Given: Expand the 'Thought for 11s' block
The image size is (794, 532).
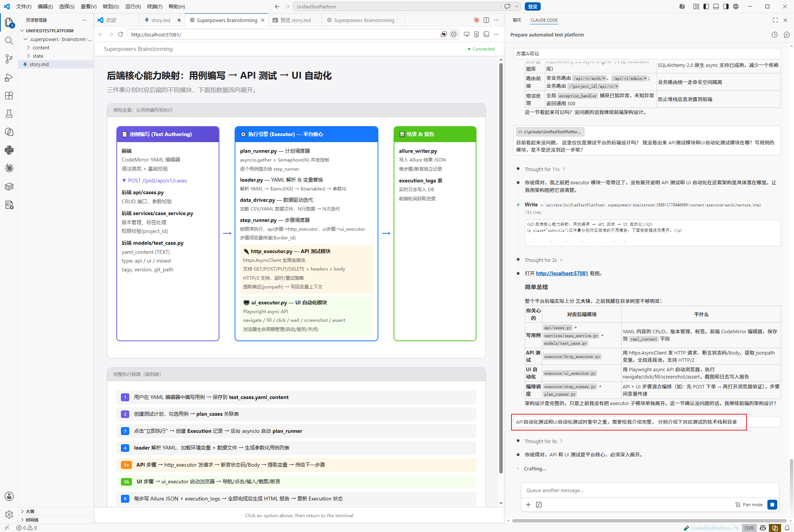Looking at the screenshot, I should pyautogui.click(x=545, y=169).
